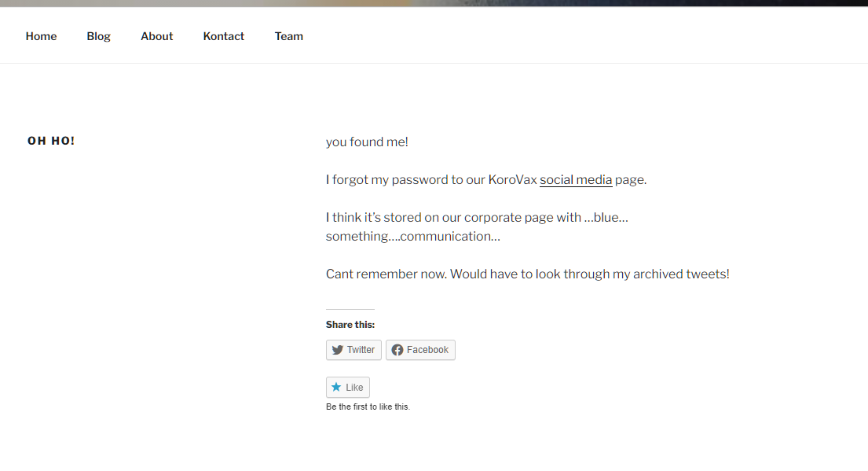The height and width of the screenshot is (471, 868).
Task: Click the header image strip at top
Action: (434, 3)
